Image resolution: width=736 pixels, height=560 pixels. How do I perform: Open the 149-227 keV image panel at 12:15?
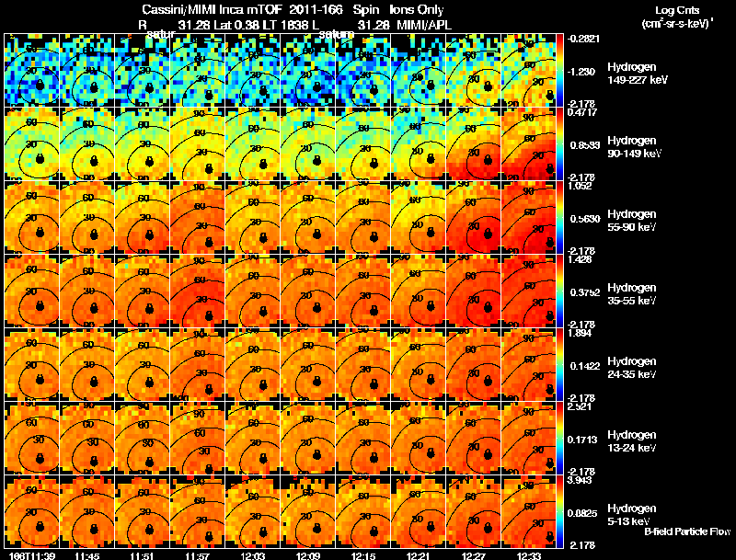point(363,71)
